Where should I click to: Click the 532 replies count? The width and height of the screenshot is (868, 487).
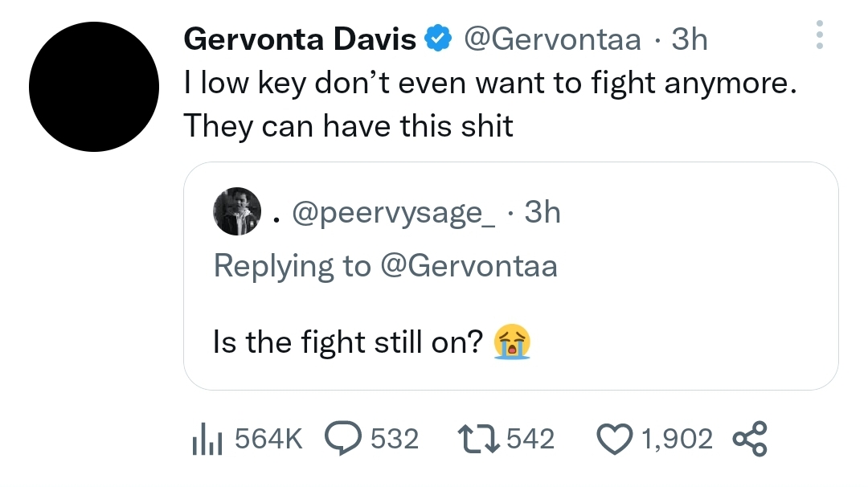tap(394, 439)
